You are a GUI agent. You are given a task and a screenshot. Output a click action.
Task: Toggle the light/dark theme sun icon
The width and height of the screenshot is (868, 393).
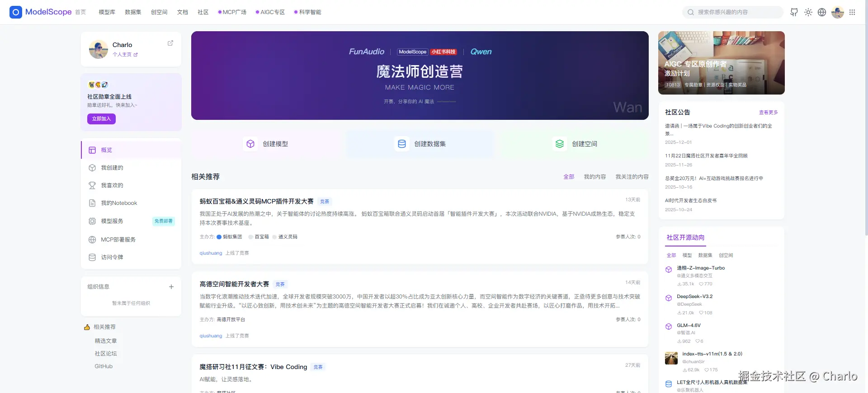tap(808, 12)
